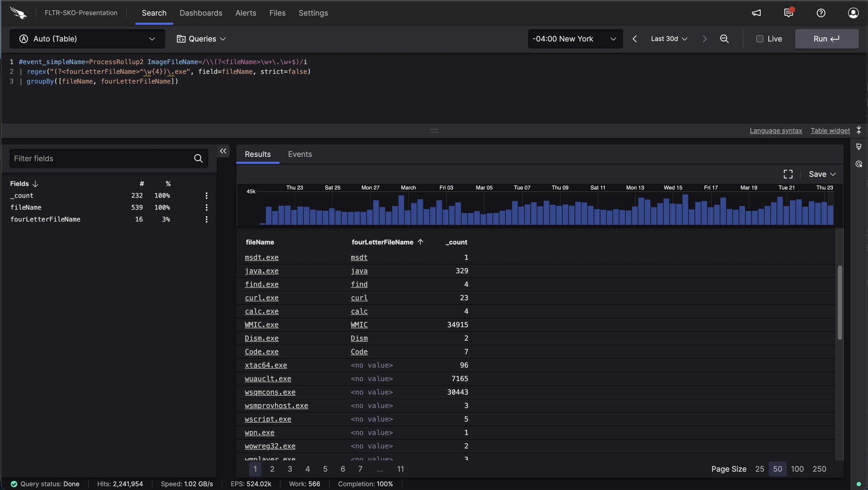
Task: Open the Last 30d time range dropdown
Action: pos(669,39)
